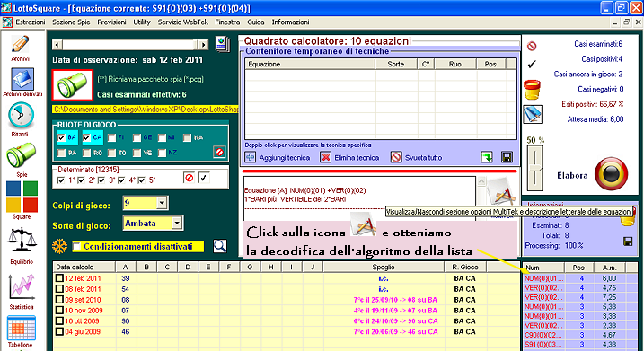This screenshot has height=351, width=644.
Task: Click Elimina tecnica button
Action: pyautogui.click(x=349, y=158)
